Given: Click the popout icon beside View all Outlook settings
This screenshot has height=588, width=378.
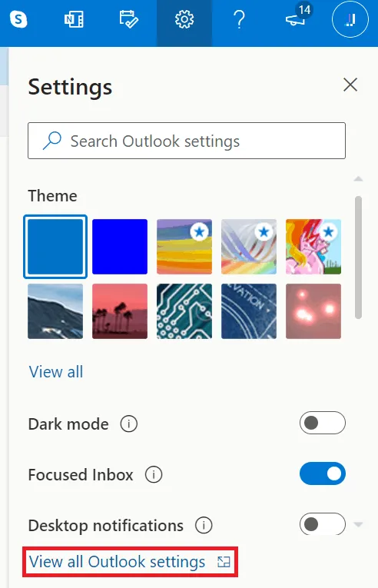Looking at the screenshot, I should (224, 561).
